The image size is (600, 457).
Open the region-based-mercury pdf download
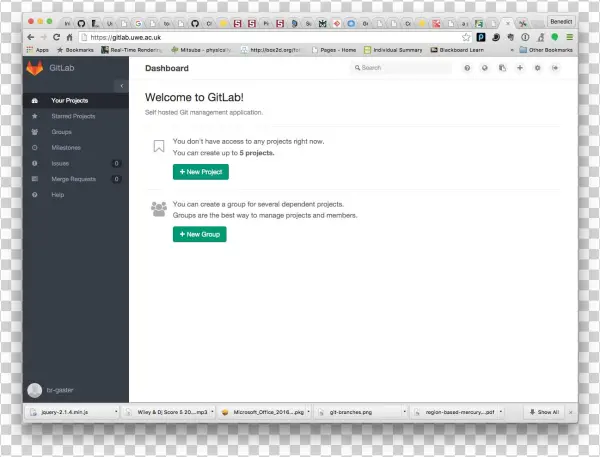455,412
